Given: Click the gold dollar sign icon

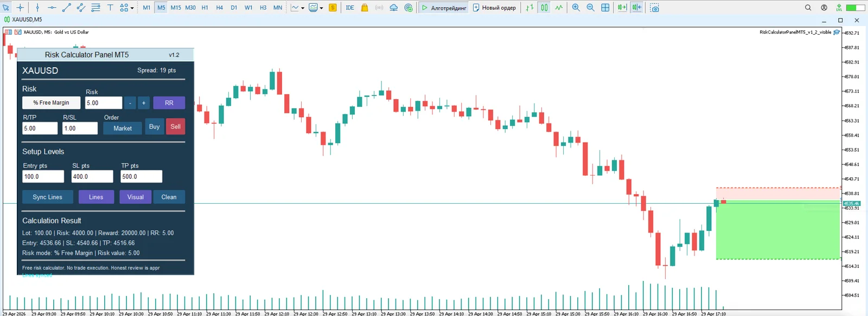Looking at the screenshot, I should coord(333,8).
